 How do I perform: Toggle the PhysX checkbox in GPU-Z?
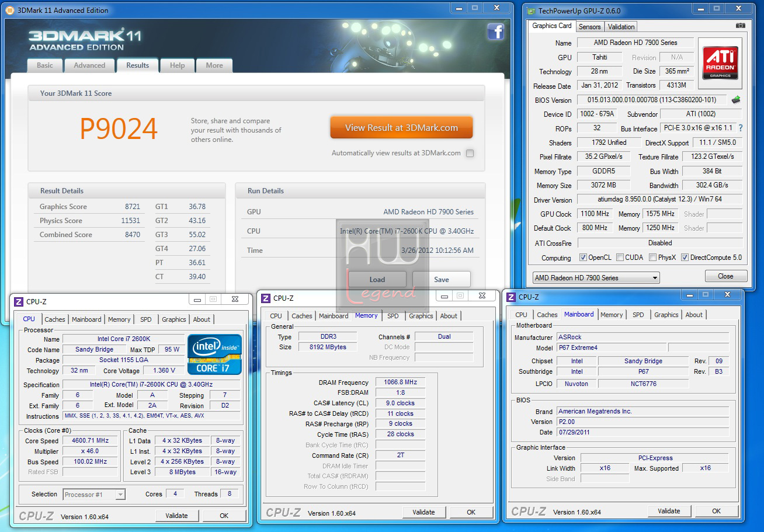pyautogui.click(x=652, y=258)
